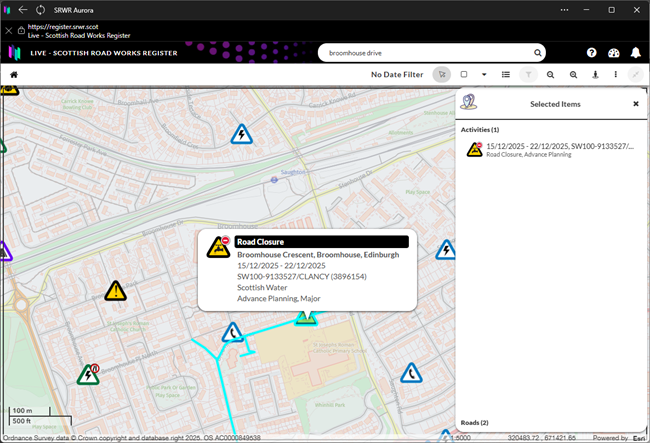Click the No Date Filter label
Screen dimensions: 650x443
[x=397, y=75]
